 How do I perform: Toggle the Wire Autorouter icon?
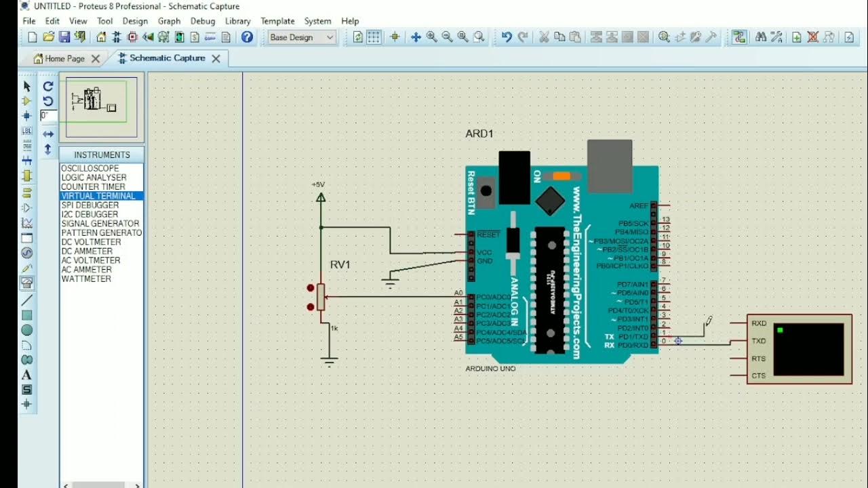coord(739,37)
